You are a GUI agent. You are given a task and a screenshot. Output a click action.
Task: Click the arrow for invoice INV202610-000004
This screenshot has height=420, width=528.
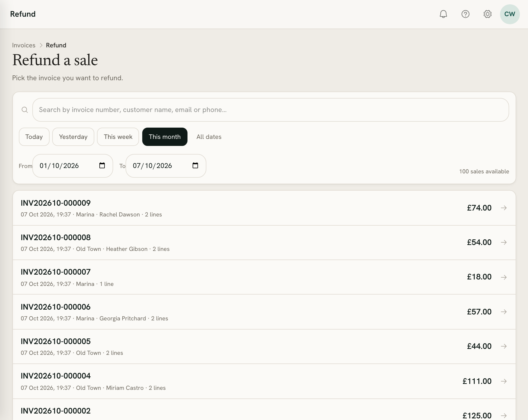[504, 381]
